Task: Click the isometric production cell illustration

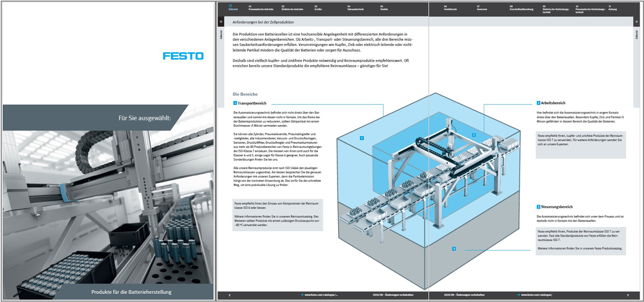Action: (x=429, y=192)
